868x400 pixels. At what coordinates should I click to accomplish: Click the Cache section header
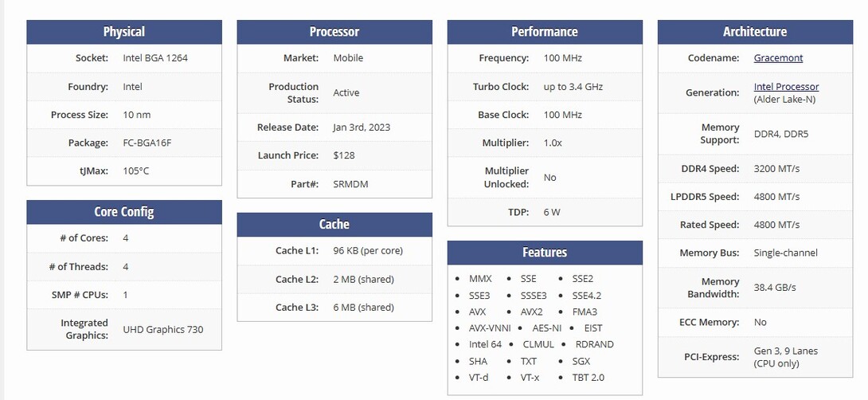pyautogui.click(x=334, y=225)
